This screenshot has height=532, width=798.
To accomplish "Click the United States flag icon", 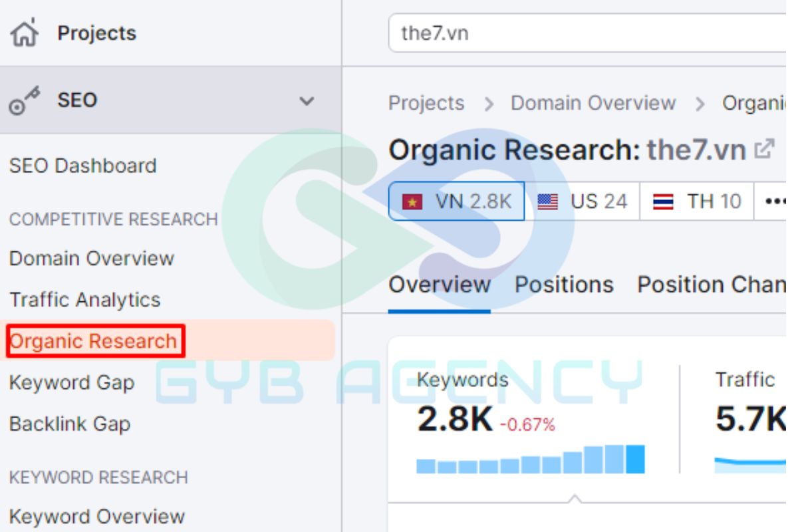I will point(547,201).
